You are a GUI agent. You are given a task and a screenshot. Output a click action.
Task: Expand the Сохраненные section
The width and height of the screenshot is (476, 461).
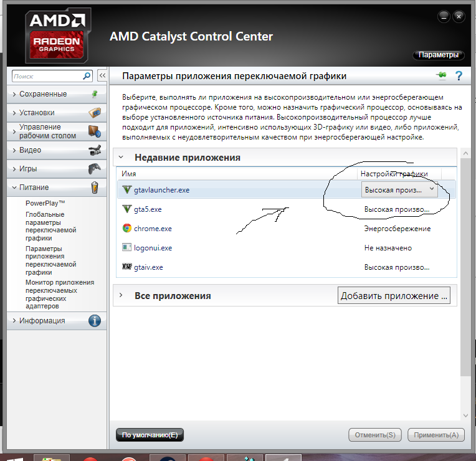click(x=14, y=95)
